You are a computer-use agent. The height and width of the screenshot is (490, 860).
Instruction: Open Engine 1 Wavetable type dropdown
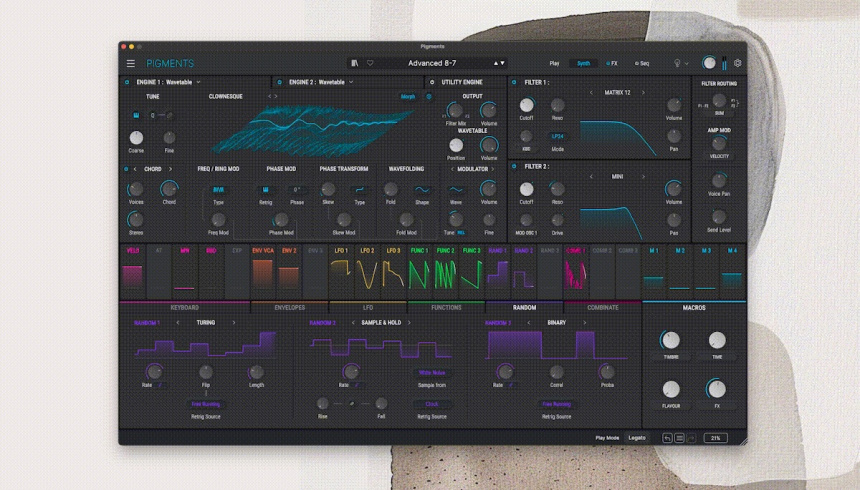pos(168,82)
